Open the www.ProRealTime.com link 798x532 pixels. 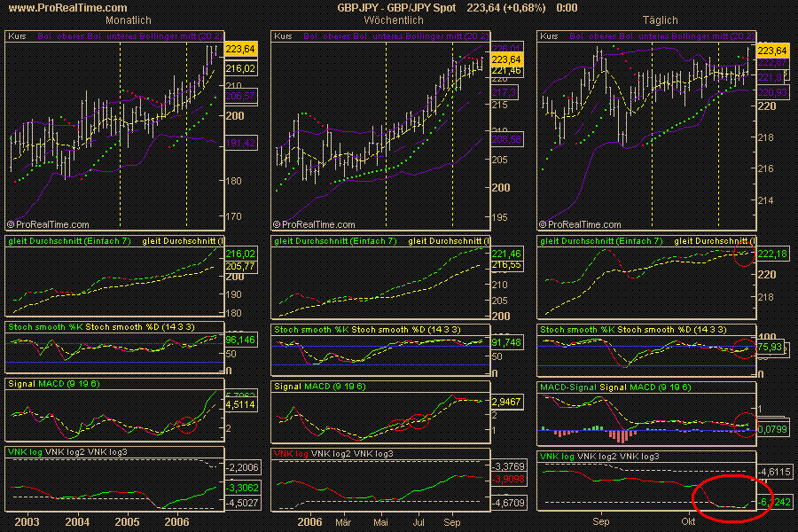[x=68, y=7]
